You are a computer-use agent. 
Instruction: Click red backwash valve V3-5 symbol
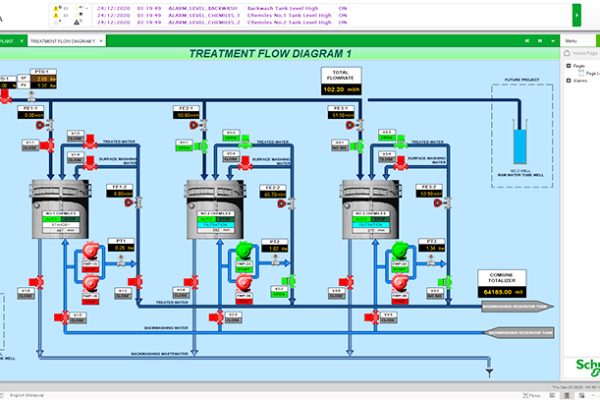(x=372, y=317)
